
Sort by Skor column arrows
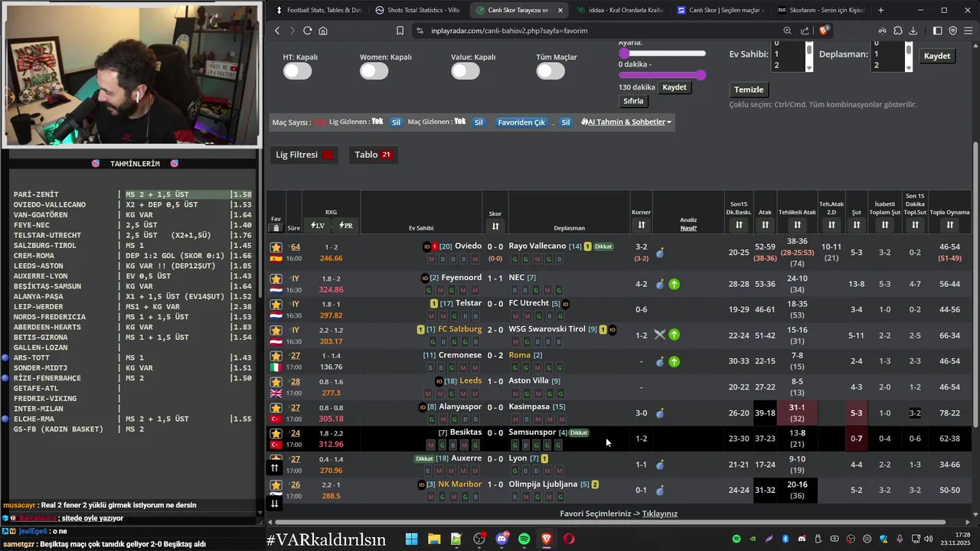(495, 226)
